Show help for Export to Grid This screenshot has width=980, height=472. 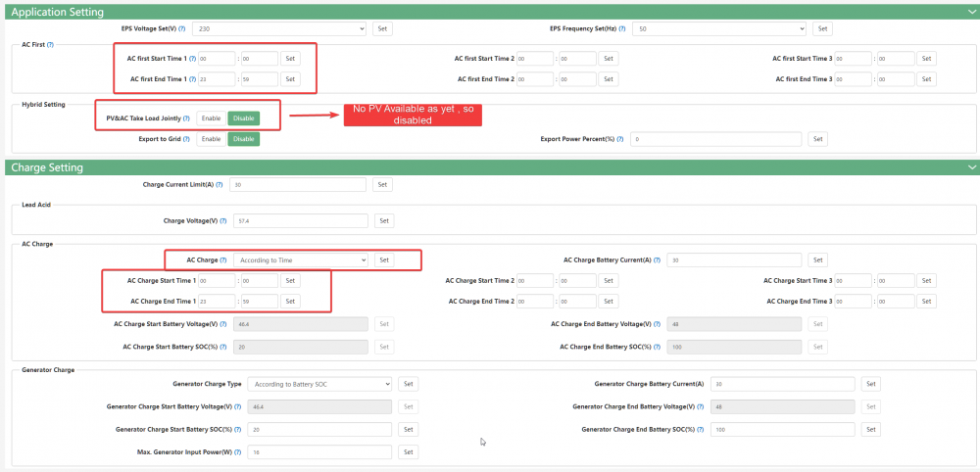click(186, 139)
